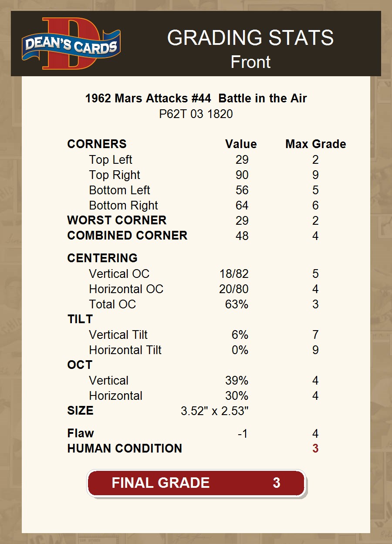Select the HUMAN CONDITION label
Viewport: 392px width, 544px height.
click(125, 449)
